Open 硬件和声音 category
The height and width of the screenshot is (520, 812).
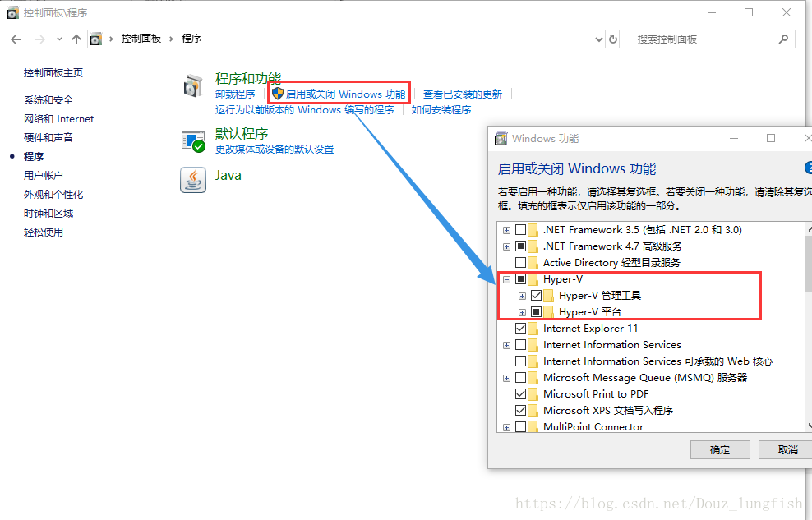48,138
